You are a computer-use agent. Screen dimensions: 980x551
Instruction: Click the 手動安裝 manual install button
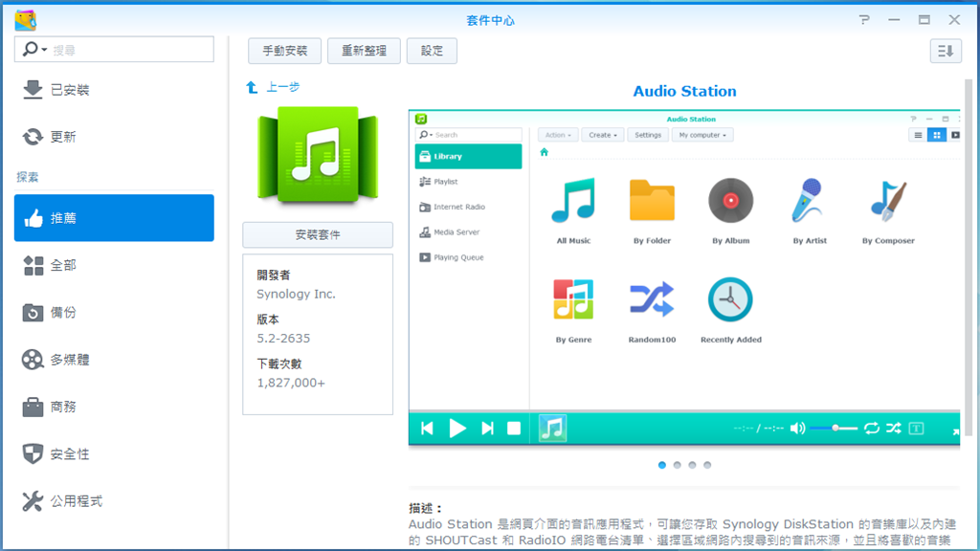pos(284,51)
